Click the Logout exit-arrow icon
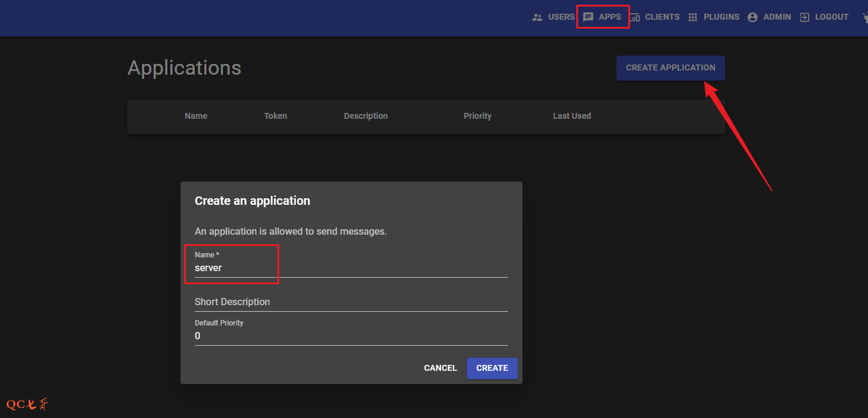The image size is (868, 418). pos(805,17)
